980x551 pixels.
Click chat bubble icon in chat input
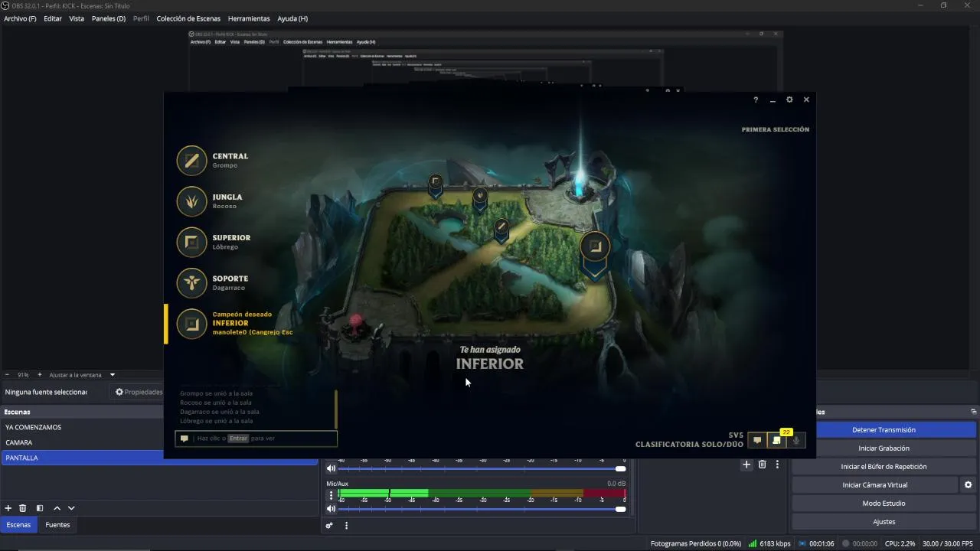[185, 439]
